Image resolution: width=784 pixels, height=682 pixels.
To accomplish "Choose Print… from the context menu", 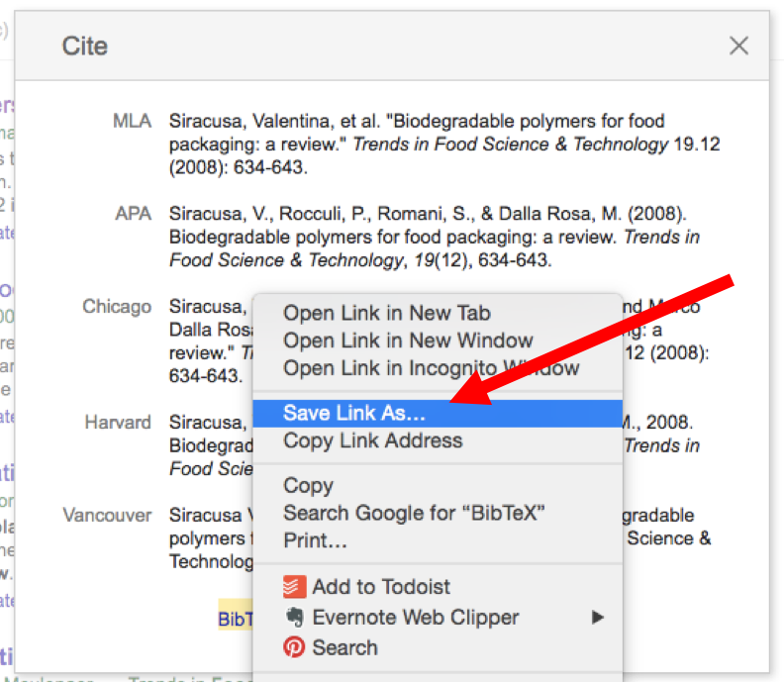I will click(x=315, y=540).
